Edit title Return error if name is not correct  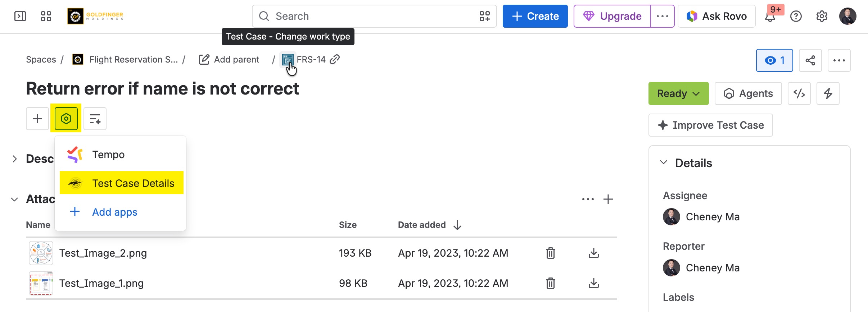[x=163, y=88]
